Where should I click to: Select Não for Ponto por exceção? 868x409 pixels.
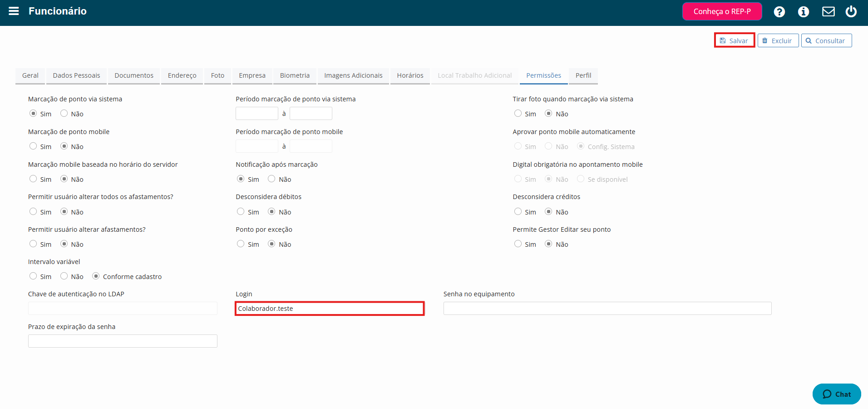coord(271,244)
